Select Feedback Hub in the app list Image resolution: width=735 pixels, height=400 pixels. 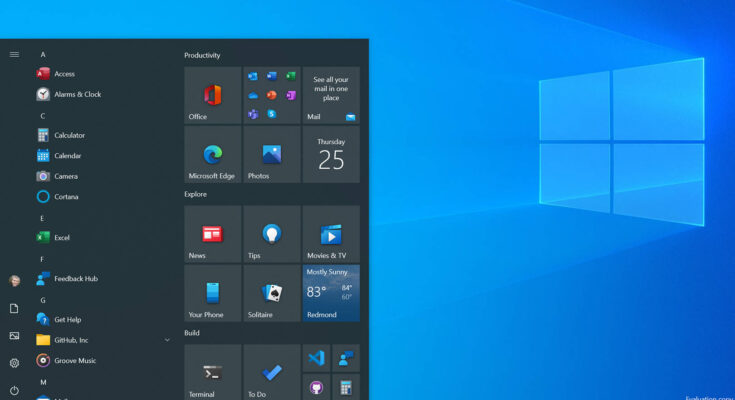pos(75,279)
